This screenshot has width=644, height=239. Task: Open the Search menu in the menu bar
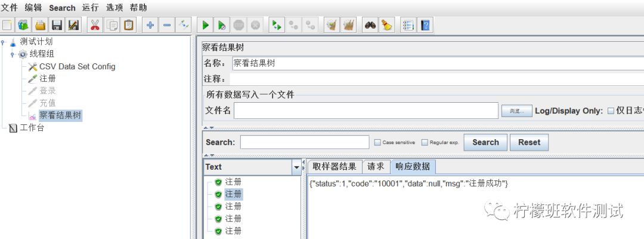(63, 8)
